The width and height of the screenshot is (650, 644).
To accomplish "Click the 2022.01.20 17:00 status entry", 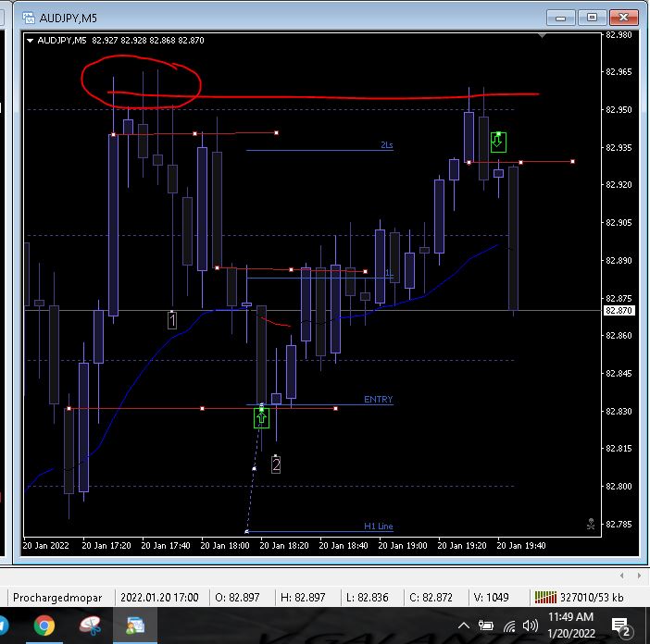I will pyautogui.click(x=159, y=597).
